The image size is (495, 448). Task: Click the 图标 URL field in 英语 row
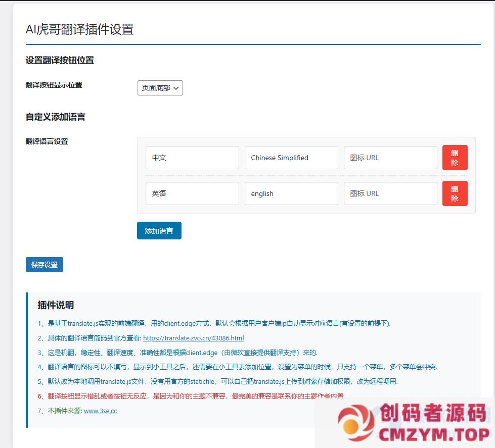pos(390,193)
